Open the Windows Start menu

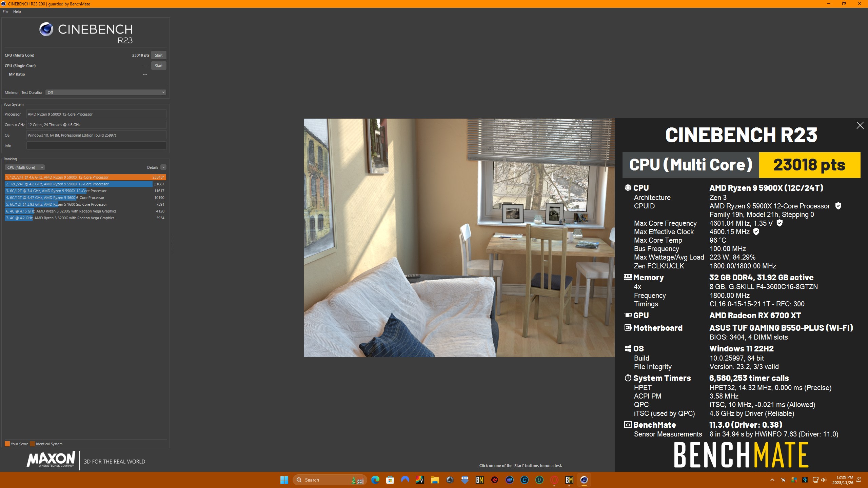(284, 480)
